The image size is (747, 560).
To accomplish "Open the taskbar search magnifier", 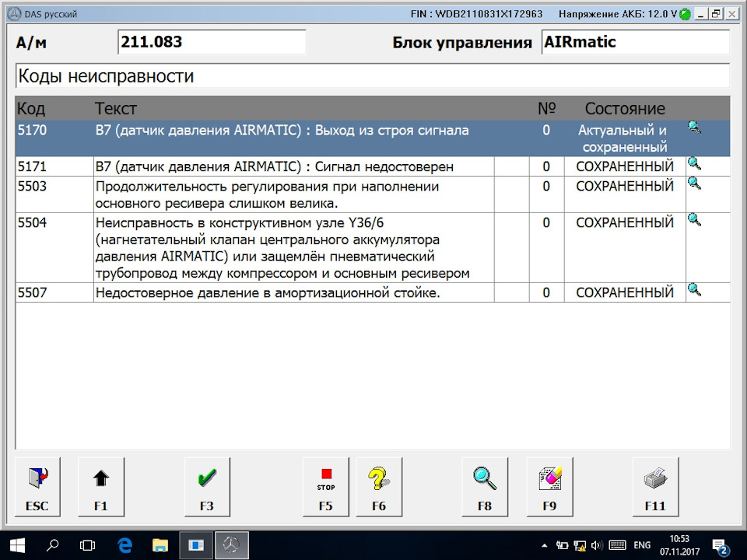I will click(52, 545).
